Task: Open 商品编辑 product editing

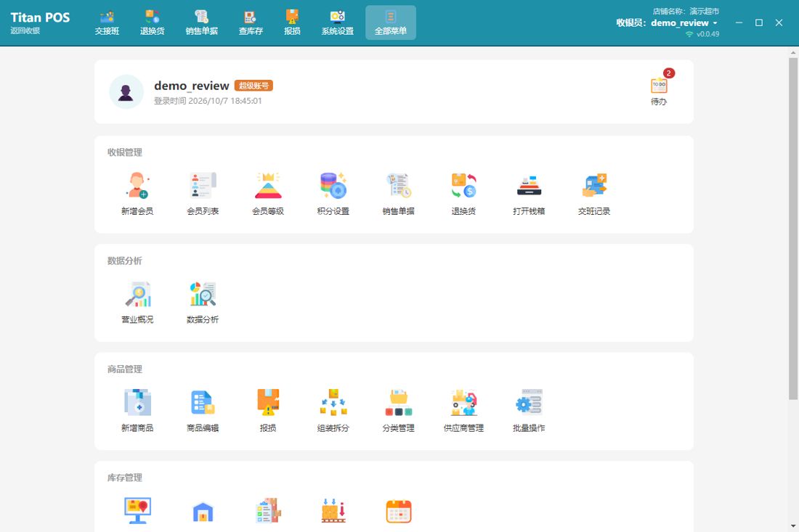Action: point(203,411)
